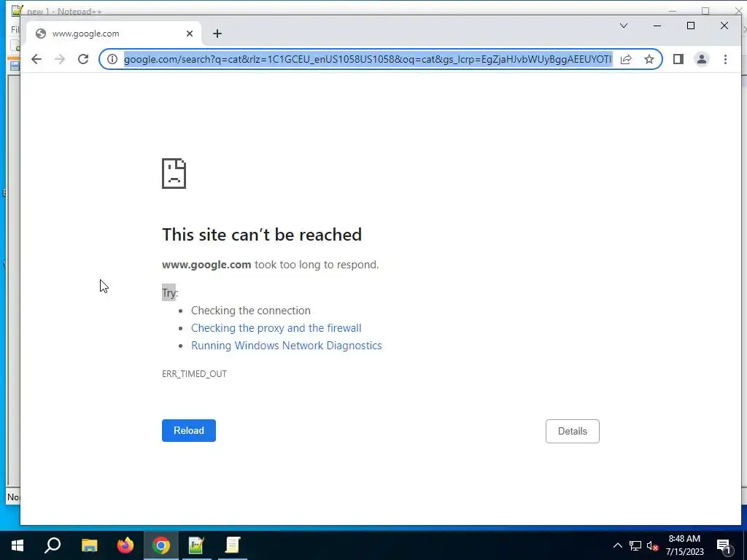Show hidden system tray icons
Viewport: 747px width, 560px height.
617,545
